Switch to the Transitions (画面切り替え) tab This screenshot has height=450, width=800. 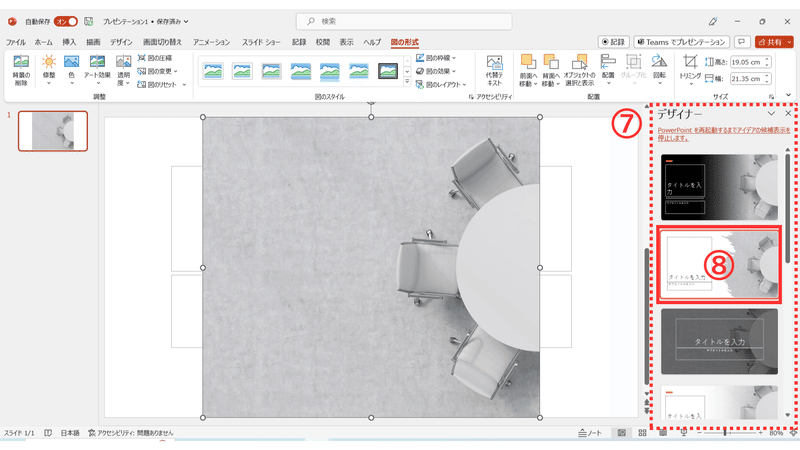[162, 42]
